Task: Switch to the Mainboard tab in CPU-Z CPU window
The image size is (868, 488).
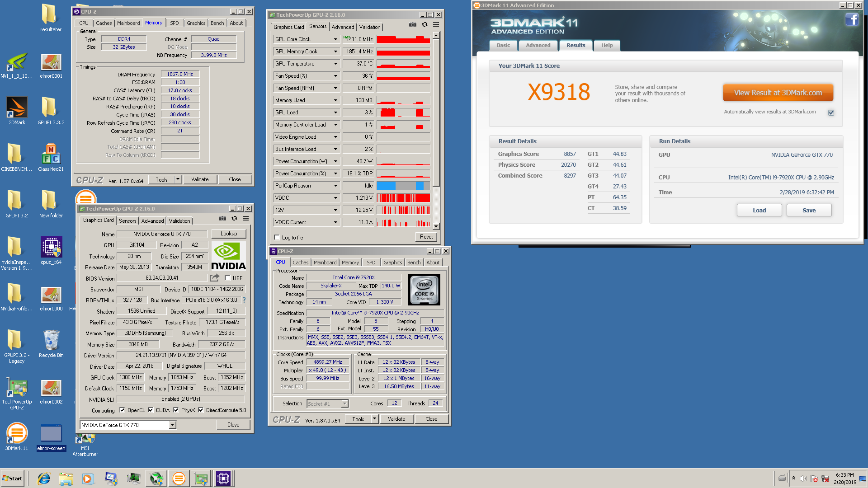Action: click(x=325, y=263)
